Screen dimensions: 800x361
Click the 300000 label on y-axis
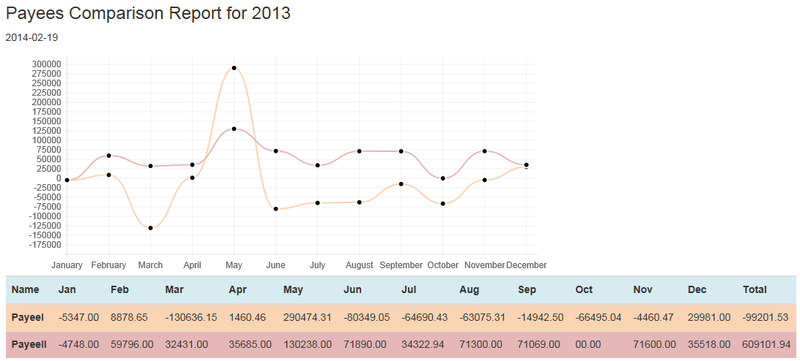point(46,64)
